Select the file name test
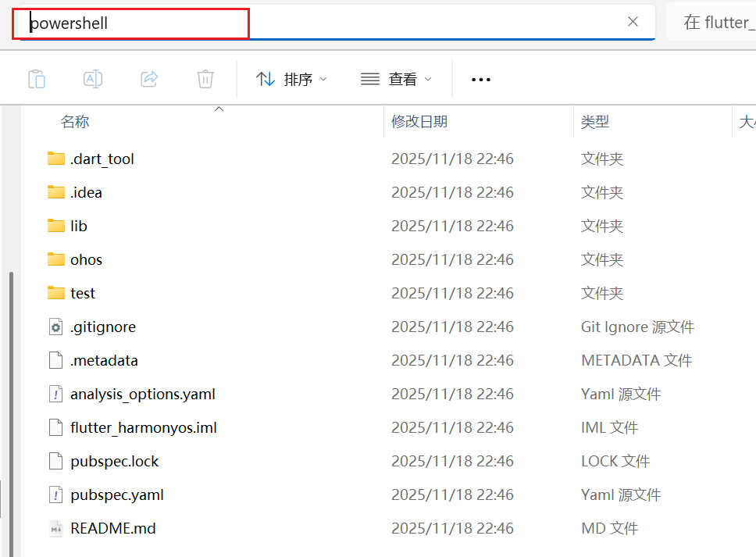The image size is (756, 557). [x=83, y=293]
